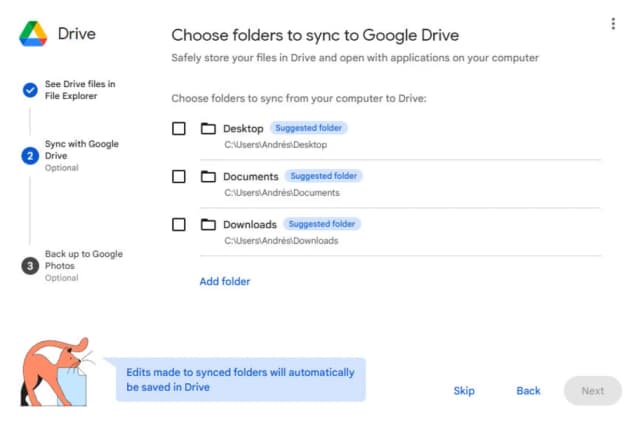Open the three-dot more options menu
This screenshot has width=640, height=421.
coord(613,24)
